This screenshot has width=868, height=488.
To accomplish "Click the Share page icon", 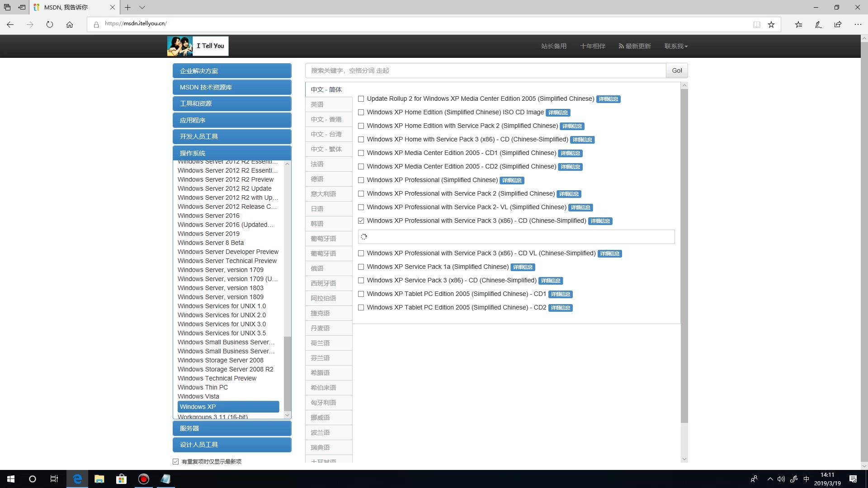I will 838,24.
